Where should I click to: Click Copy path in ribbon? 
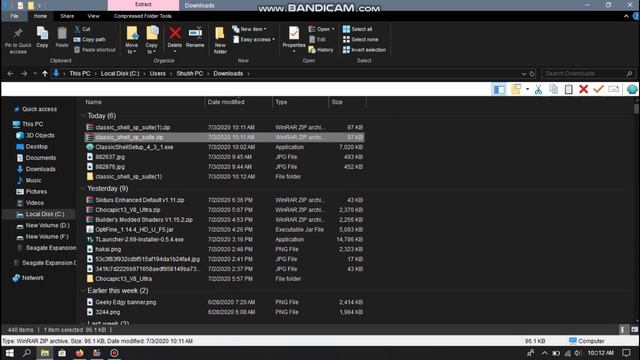click(x=89, y=40)
